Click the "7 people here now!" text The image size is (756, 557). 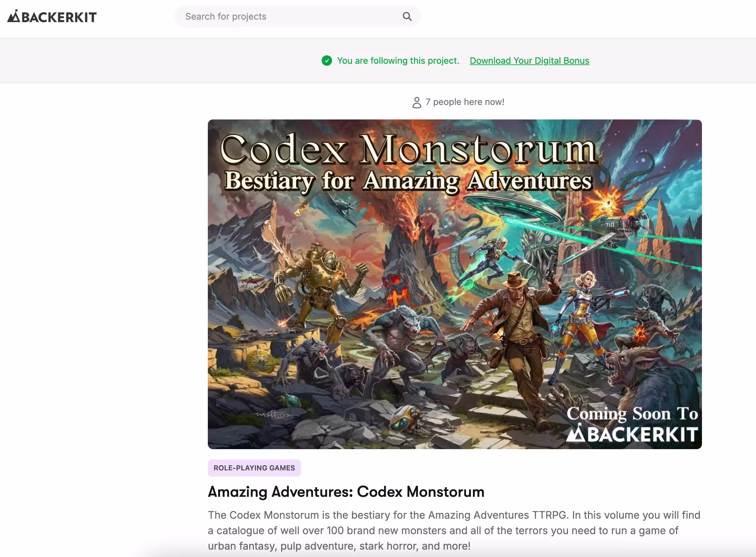click(x=465, y=102)
